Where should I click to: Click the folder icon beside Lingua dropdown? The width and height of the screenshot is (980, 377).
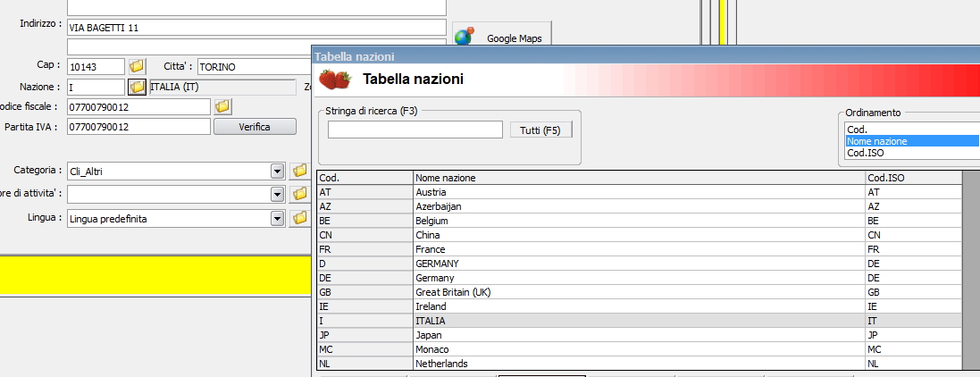click(x=299, y=218)
